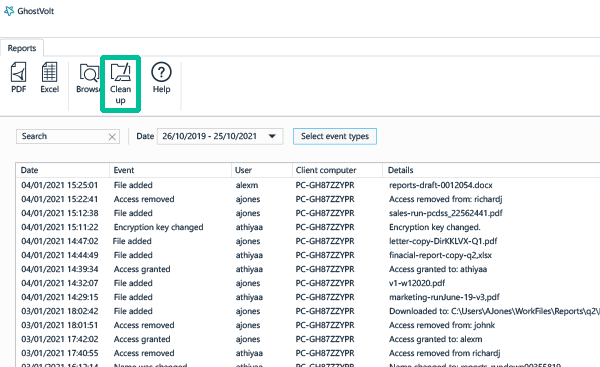
Task: Run the Clean up tool
Action: coord(121,84)
